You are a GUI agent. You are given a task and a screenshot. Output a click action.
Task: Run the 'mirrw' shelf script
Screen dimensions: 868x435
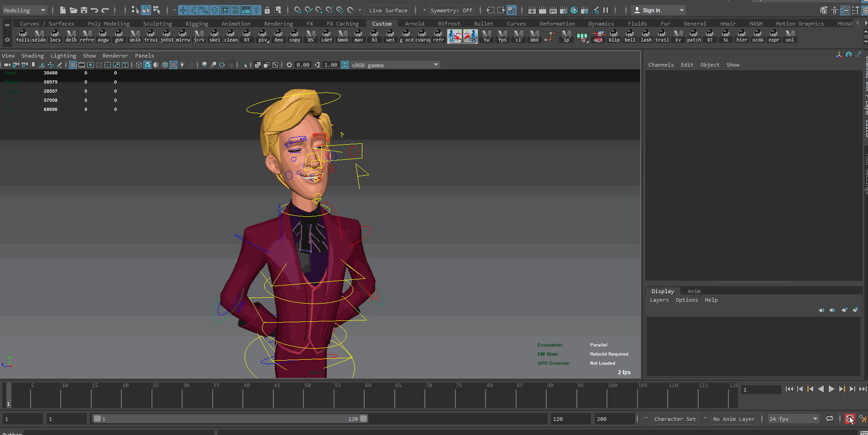(x=183, y=36)
